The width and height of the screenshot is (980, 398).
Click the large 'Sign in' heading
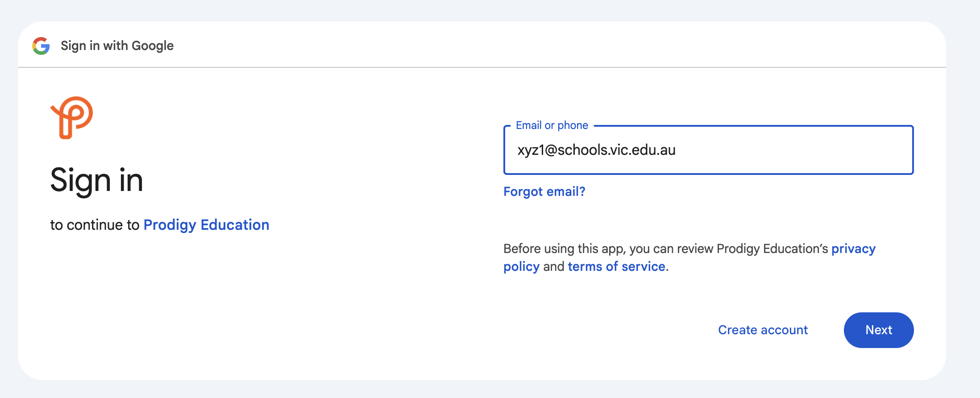pos(96,180)
